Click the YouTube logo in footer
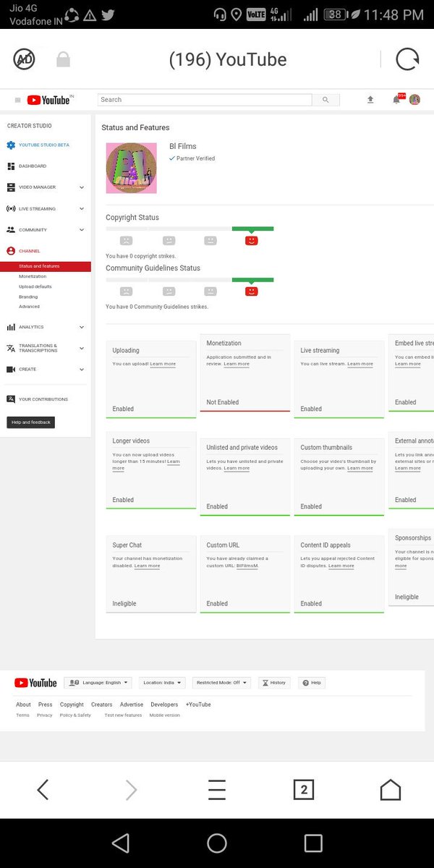This screenshot has height=868, width=434. (x=35, y=683)
